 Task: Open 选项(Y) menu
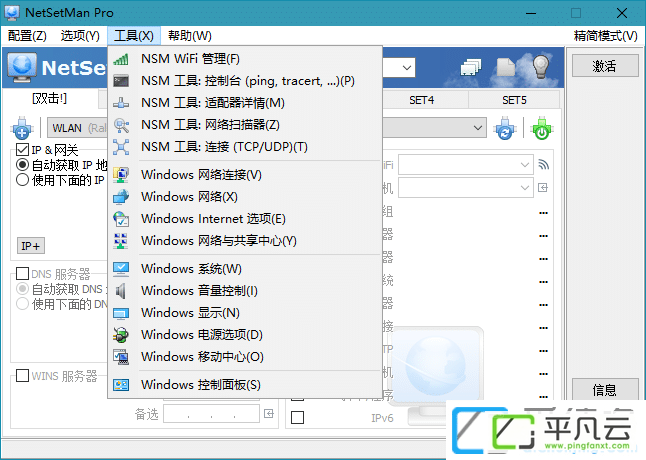pos(80,36)
